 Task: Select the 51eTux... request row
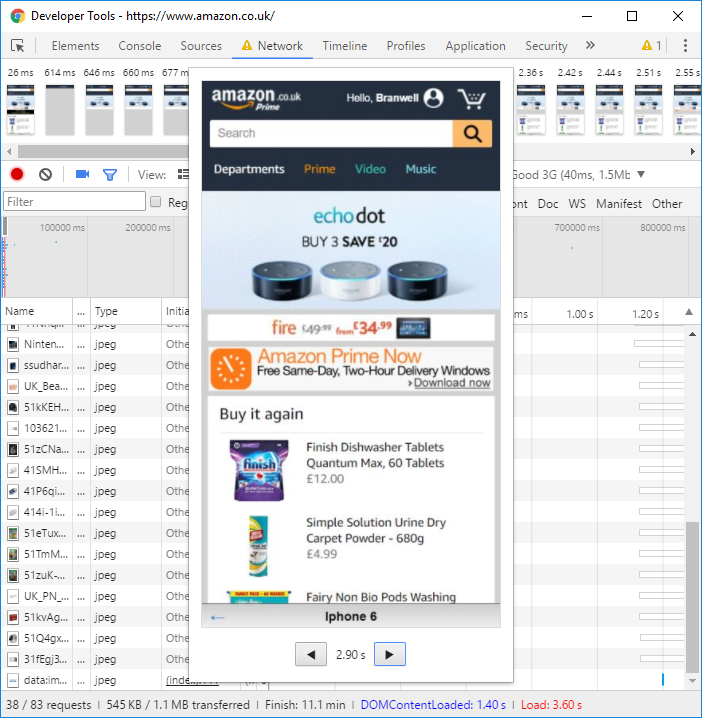(x=95, y=533)
